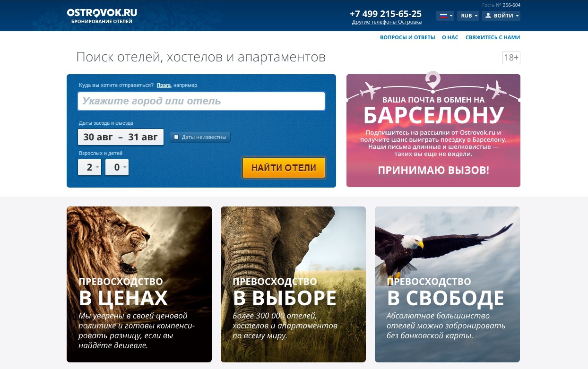This screenshot has height=369, width=588.
Task: Click the 18+ age rating badge
Action: pyautogui.click(x=511, y=58)
